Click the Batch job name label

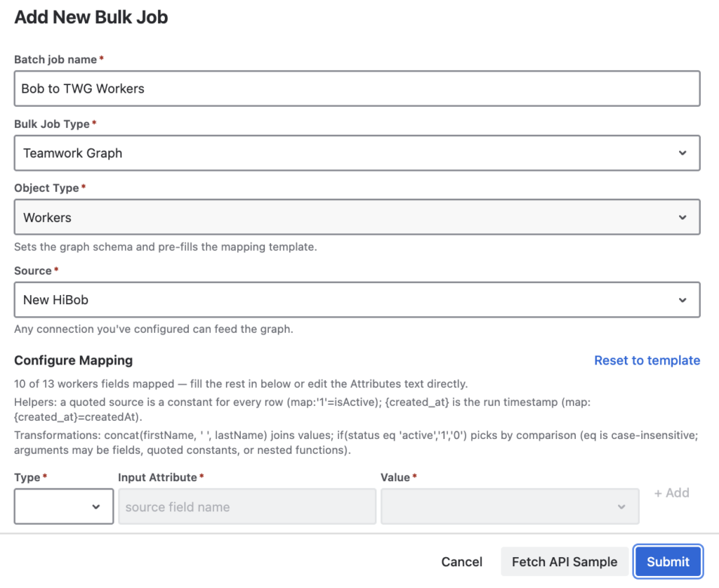click(55, 60)
